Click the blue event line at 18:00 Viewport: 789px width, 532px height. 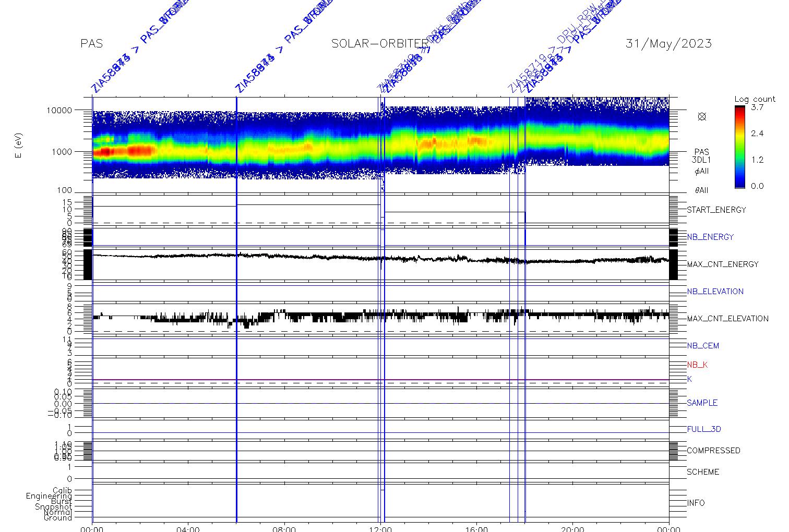click(x=525, y=309)
